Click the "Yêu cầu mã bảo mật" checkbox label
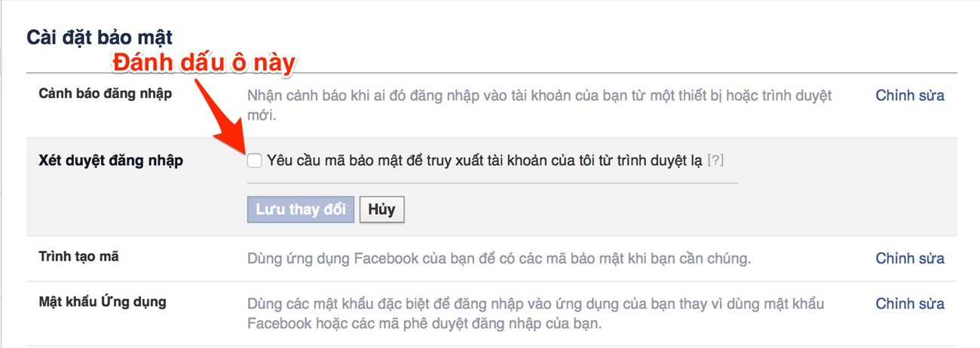 (485, 160)
